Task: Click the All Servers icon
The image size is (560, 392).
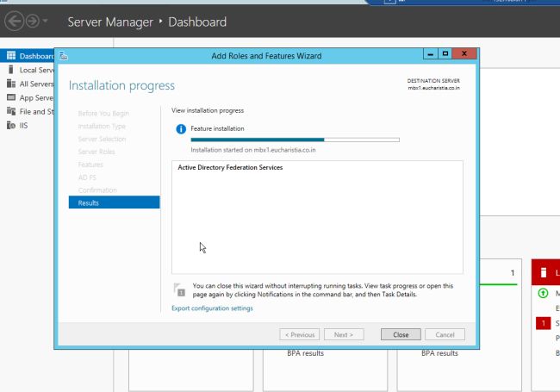Action: [x=11, y=84]
